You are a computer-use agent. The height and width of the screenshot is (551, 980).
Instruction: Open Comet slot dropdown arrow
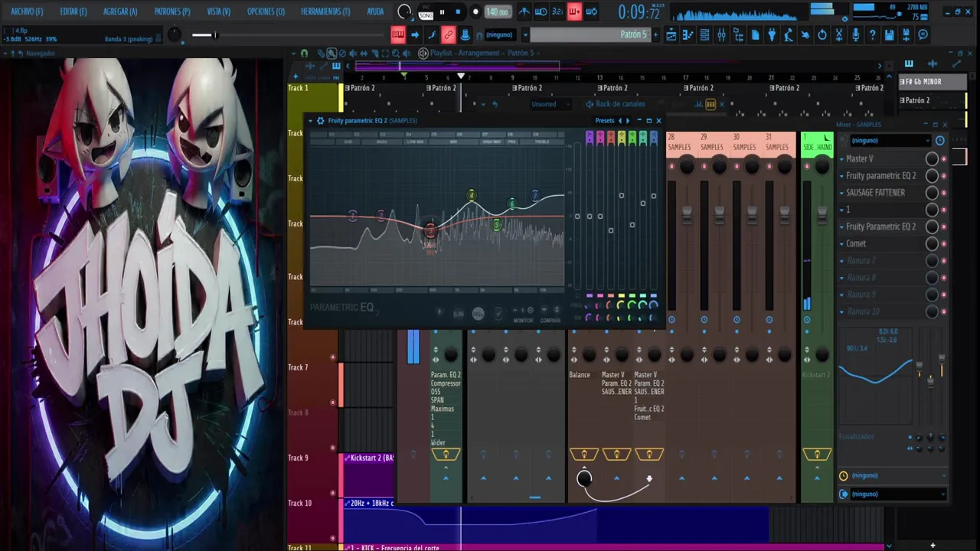(x=842, y=243)
